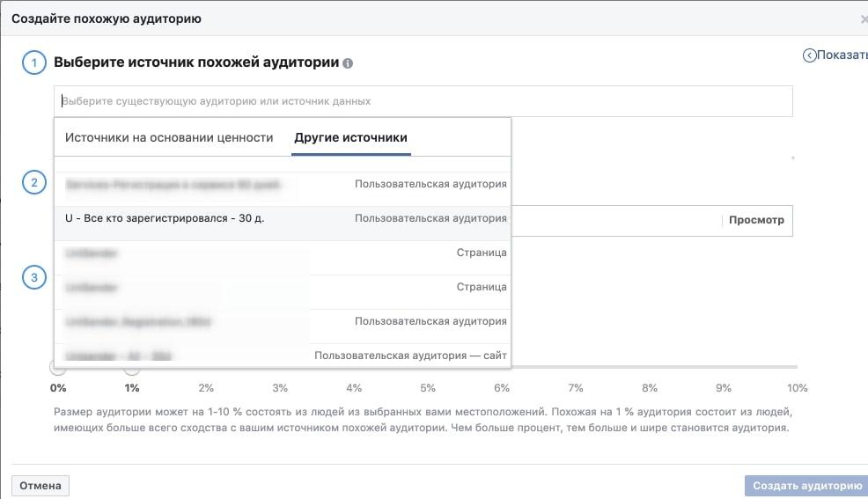Screen dimensions: 868x499
Task: Pick the first Страница source entry
Action: tap(283, 253)
